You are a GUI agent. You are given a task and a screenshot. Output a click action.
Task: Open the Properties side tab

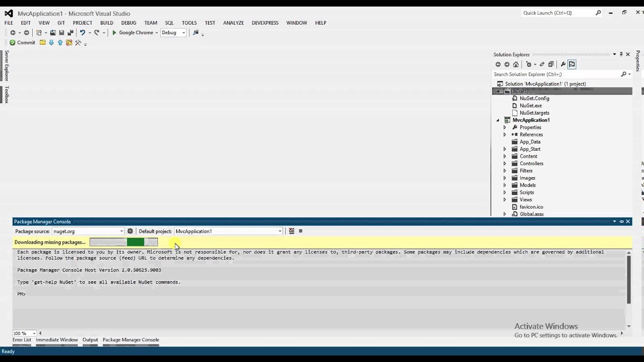638,61
